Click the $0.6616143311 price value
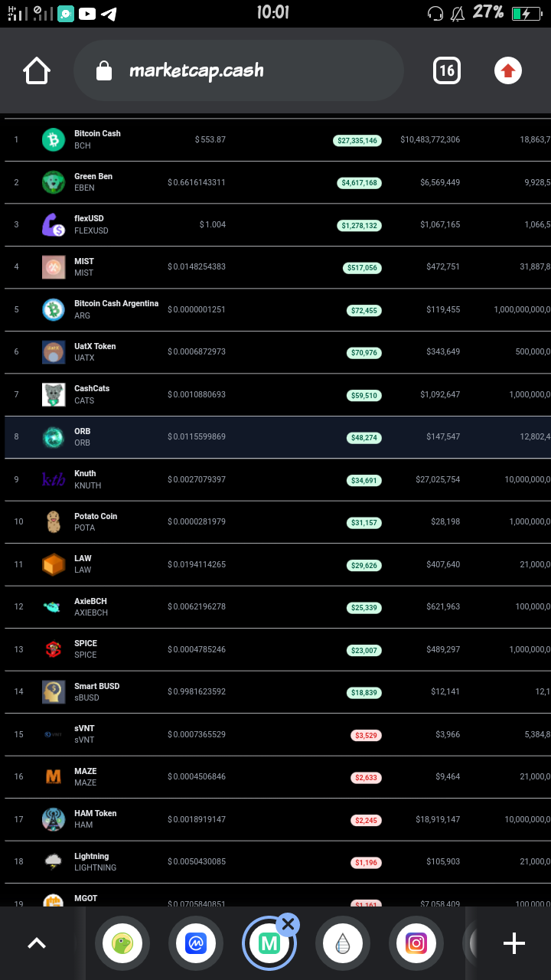This screenshot has width=551, height=980. (x=197, y=182)
